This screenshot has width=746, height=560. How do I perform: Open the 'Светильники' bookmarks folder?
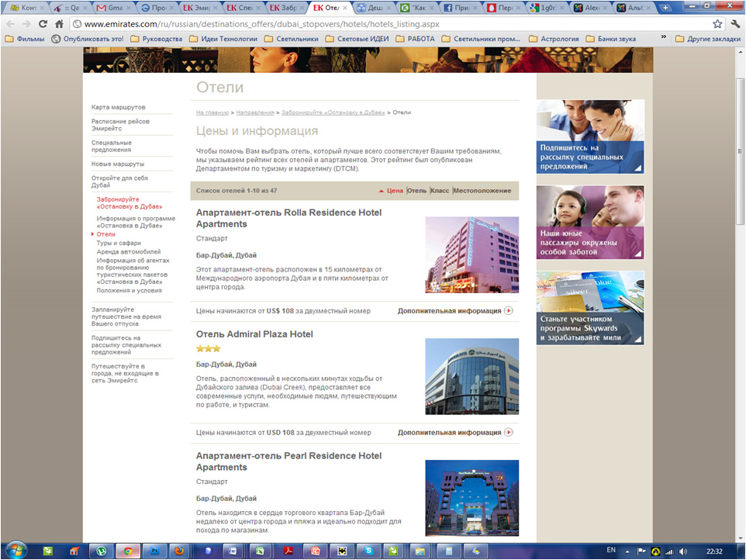point(292,39)
